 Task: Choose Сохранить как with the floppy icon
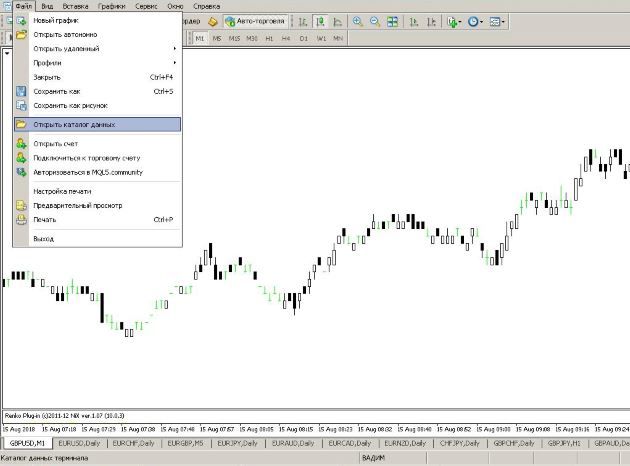[x=57, y=91]
